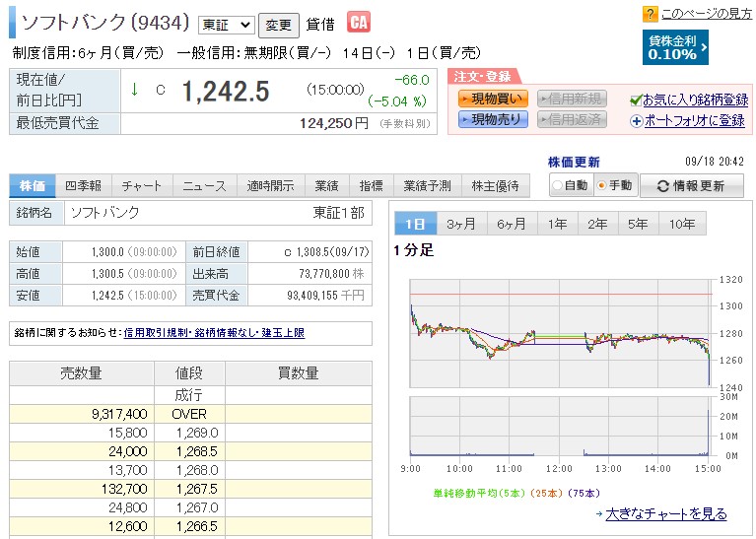Select the 5年 chart period tab
This screenshot has width=756, height=539.
click(638, 224)
